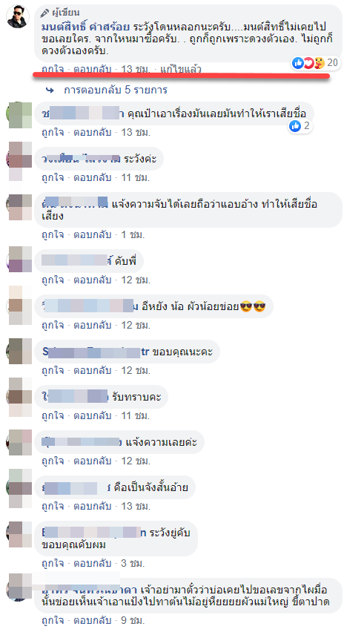Reply to comment saying ขอบคุณนะคะ
The width and height of the screenshot is (364, 632).
click(92, 370)
